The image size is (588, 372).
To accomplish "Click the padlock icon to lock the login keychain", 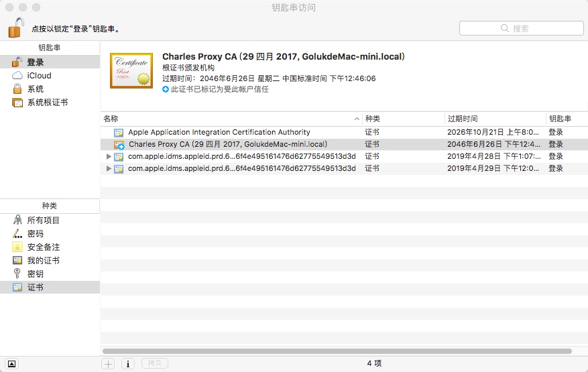I will tap(16, 27).
